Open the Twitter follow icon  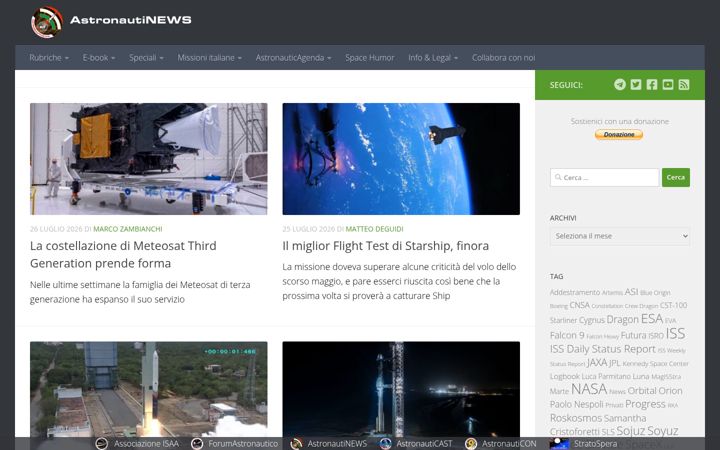[x=636, y=84]
